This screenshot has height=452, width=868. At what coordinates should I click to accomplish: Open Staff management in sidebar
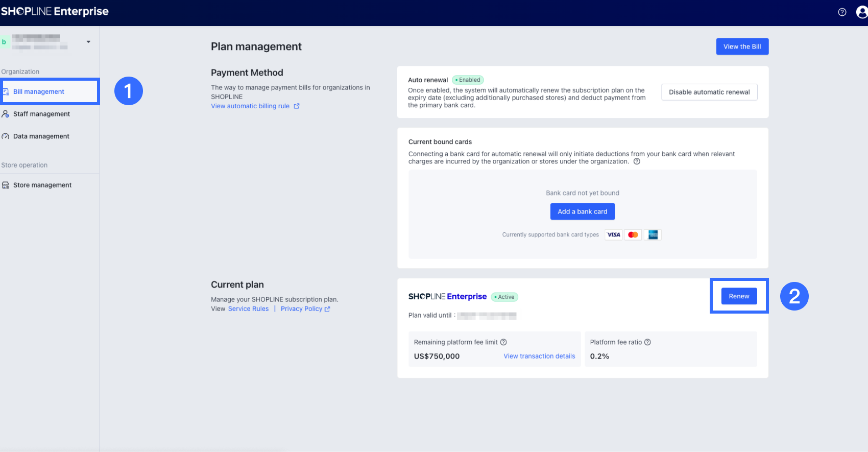point(41,114)
